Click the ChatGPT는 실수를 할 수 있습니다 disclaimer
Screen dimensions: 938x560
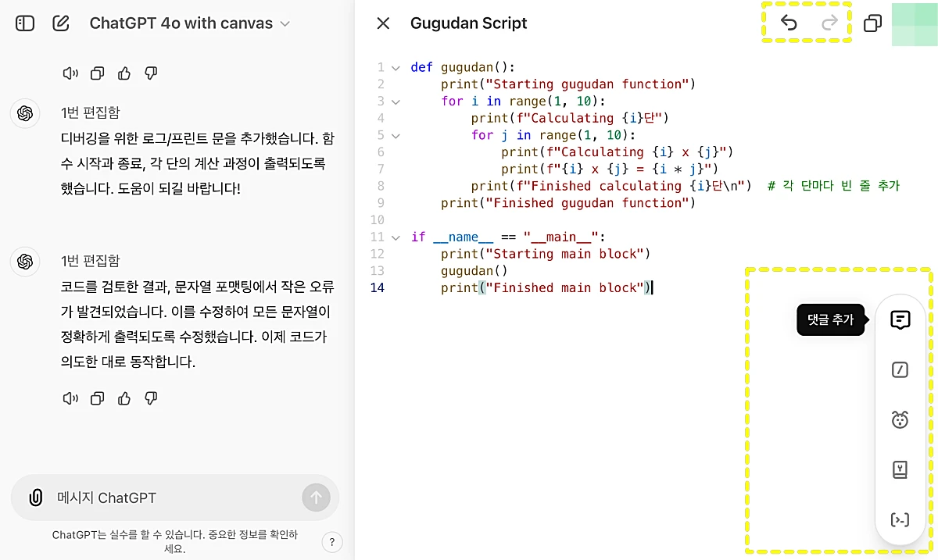point(175,542)
